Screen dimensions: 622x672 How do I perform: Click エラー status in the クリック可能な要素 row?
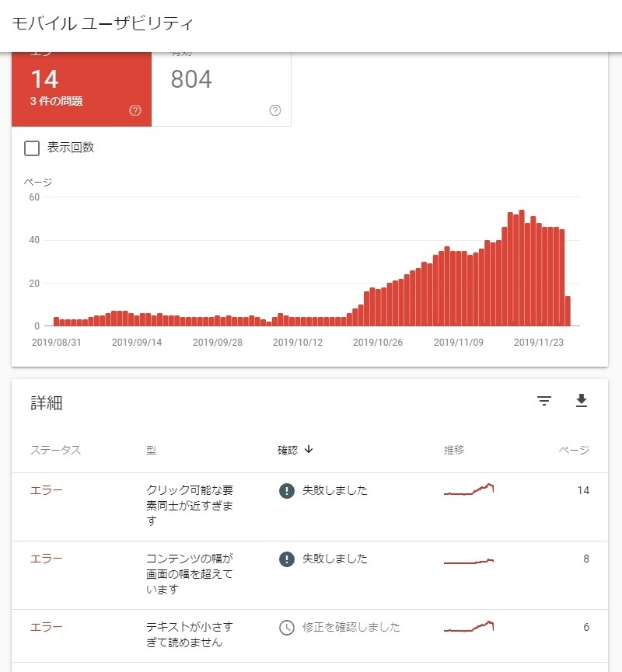coord(46,490)
